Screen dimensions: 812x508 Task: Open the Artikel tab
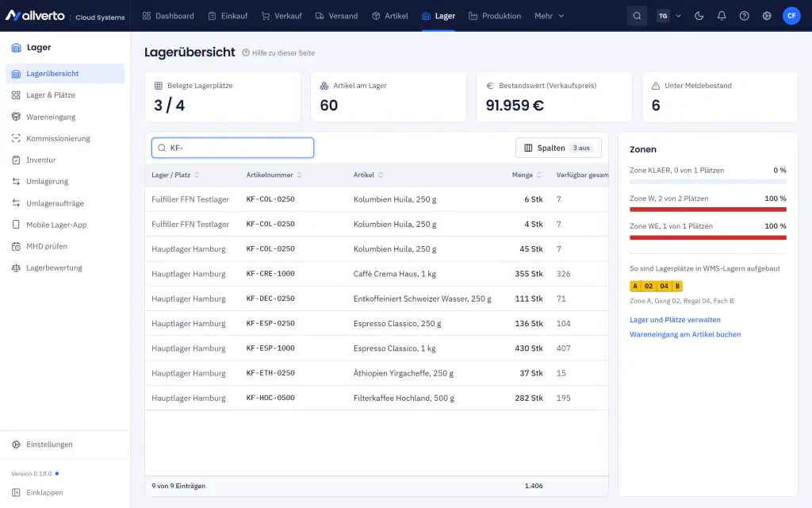390,16
